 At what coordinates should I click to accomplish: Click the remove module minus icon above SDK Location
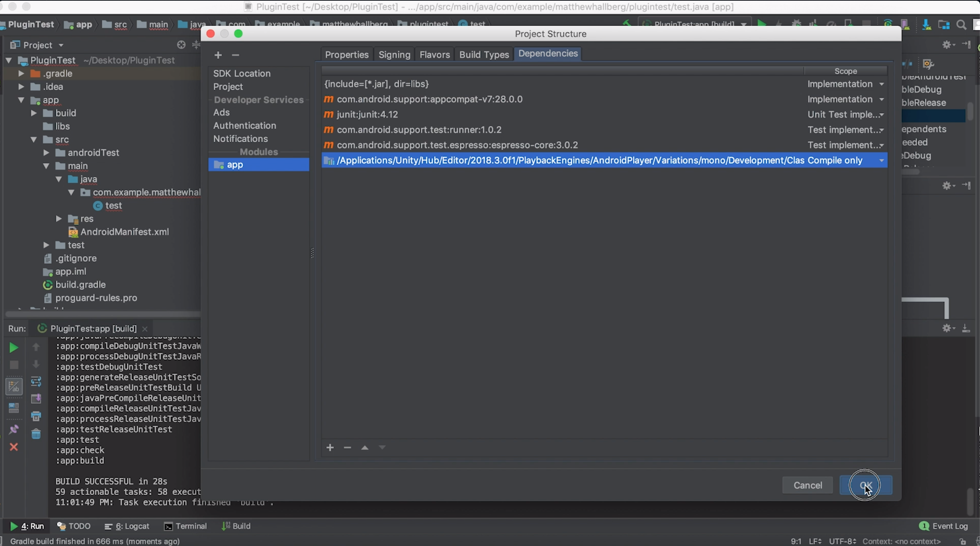(236, 55)
